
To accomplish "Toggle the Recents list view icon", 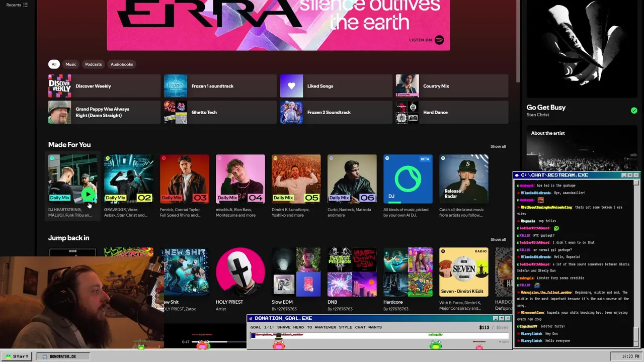I will tap(25, 5).
